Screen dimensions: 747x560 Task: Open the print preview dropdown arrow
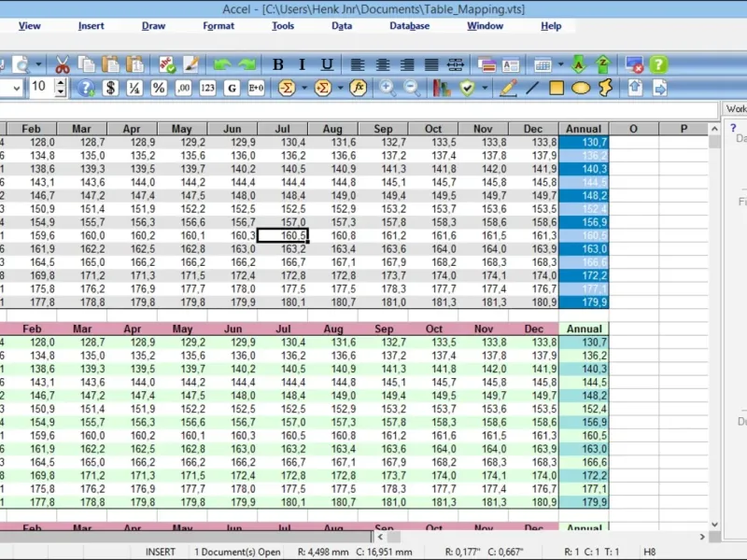click(39, 64)
